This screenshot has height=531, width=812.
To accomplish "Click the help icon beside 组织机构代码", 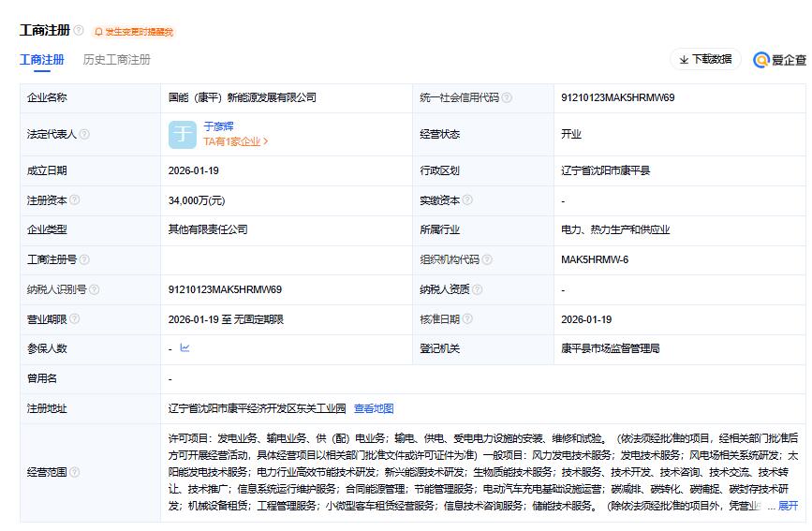I will click(x=487, y=259).
